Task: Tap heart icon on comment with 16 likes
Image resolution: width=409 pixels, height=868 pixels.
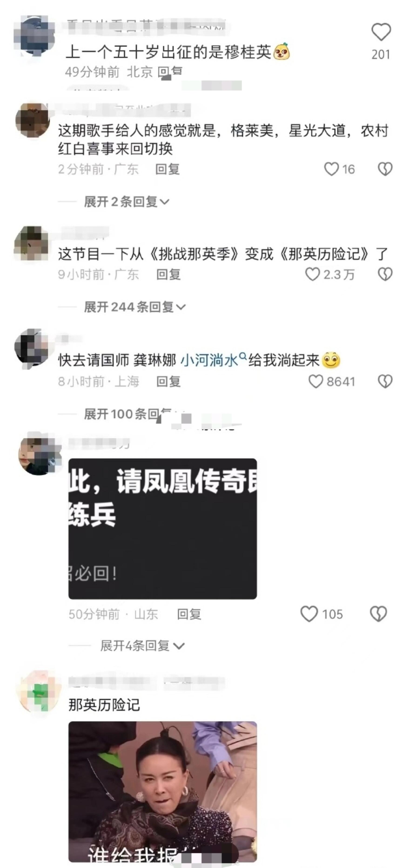Action: [331, 169]
